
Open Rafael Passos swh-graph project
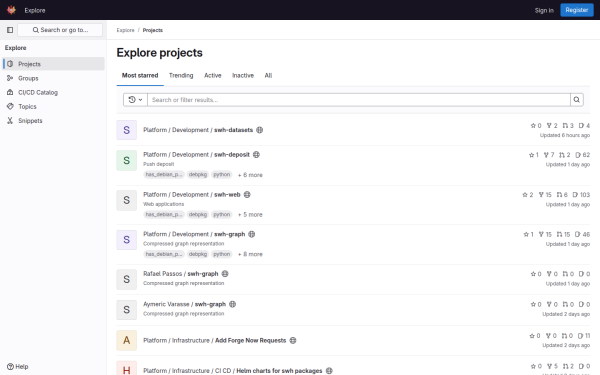point(181,274)
